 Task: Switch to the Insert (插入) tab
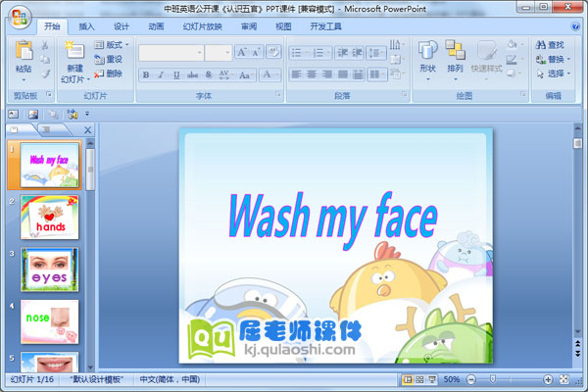pyautogui.click(x=87, y=26)
